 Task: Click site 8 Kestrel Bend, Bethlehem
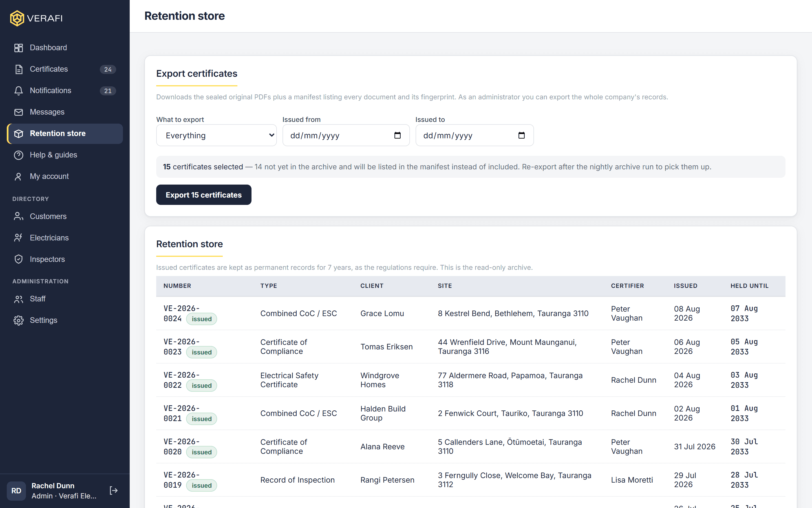pos(513,314)
